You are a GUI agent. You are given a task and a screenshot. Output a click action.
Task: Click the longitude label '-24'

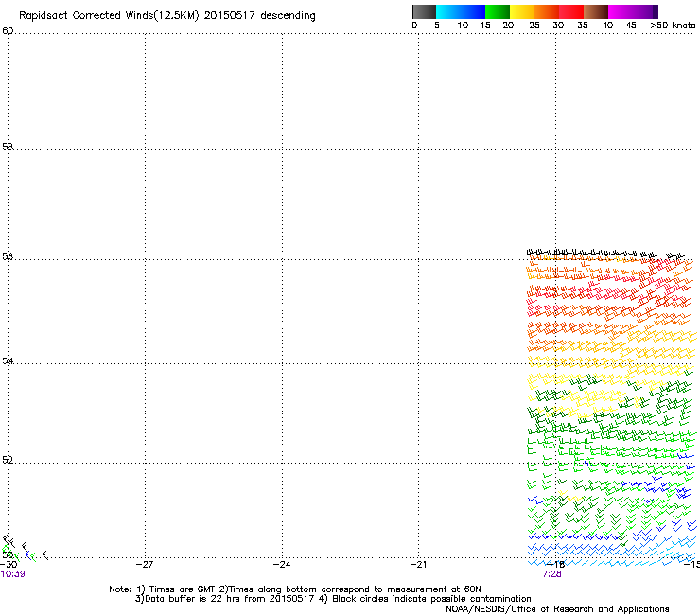(282, 565)
